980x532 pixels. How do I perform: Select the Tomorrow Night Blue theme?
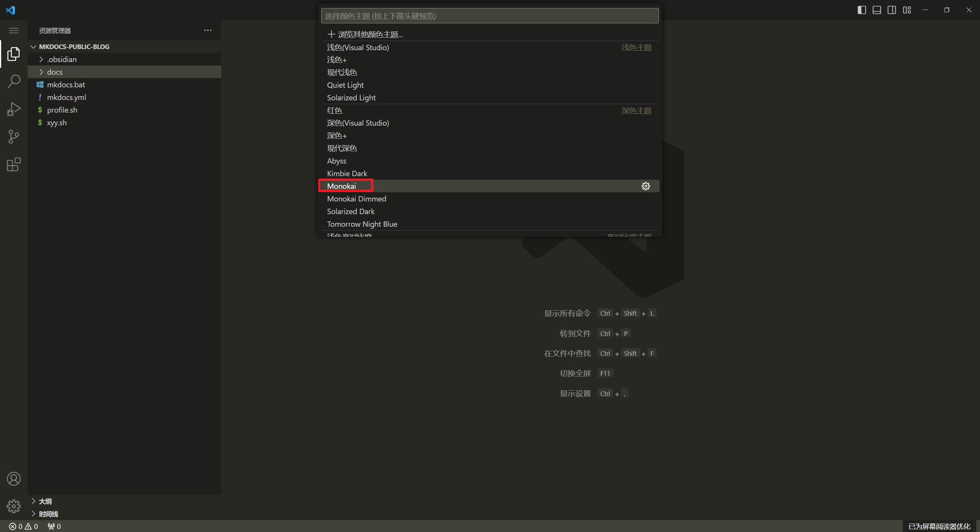click(x=490, y=224)
